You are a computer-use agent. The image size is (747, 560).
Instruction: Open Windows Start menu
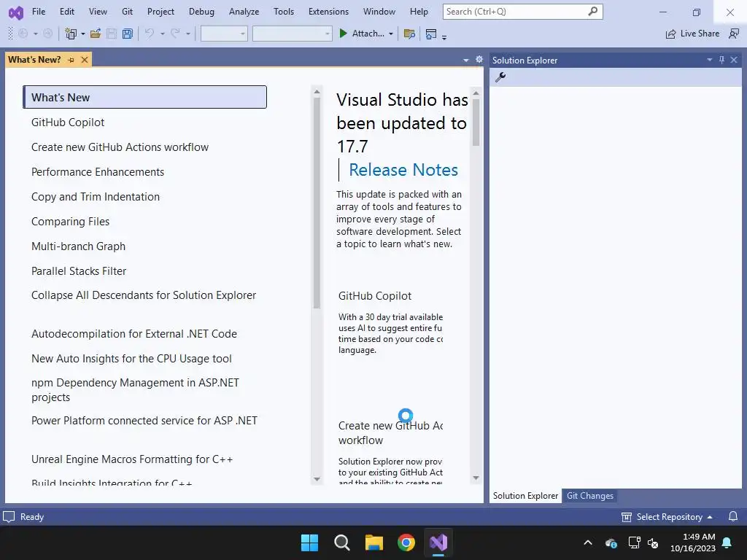pos(309,542)
